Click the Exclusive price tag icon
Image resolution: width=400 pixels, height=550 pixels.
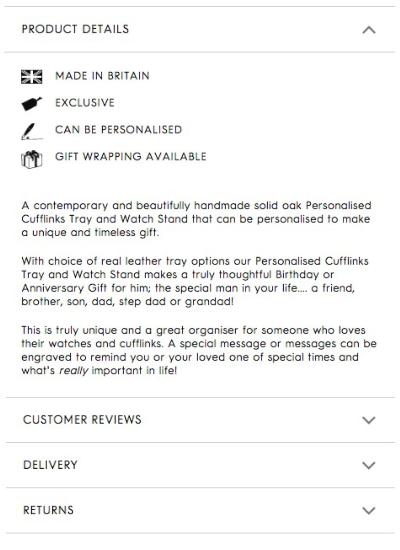click(x=32, y=104)
